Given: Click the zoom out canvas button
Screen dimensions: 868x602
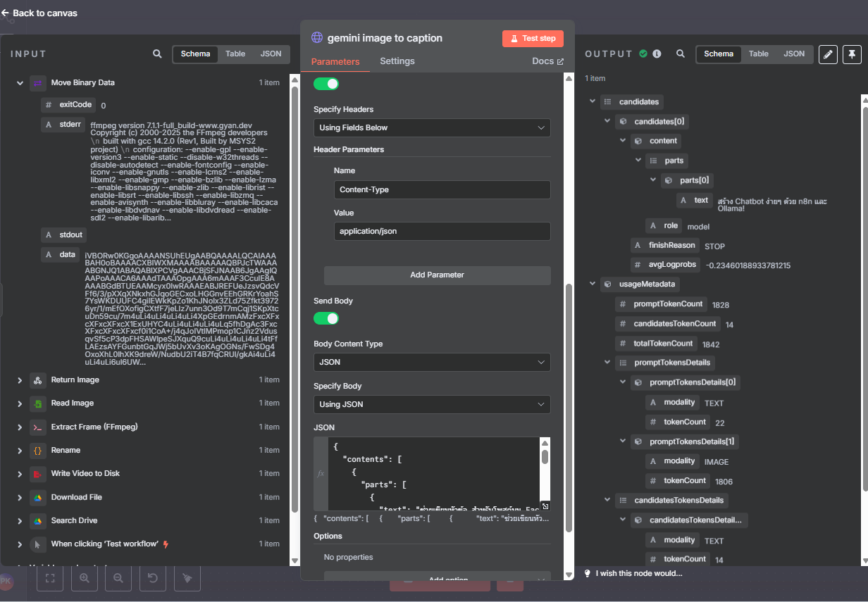Looking at the screenshot, I should pyautogui.click(x=118, y=578).
